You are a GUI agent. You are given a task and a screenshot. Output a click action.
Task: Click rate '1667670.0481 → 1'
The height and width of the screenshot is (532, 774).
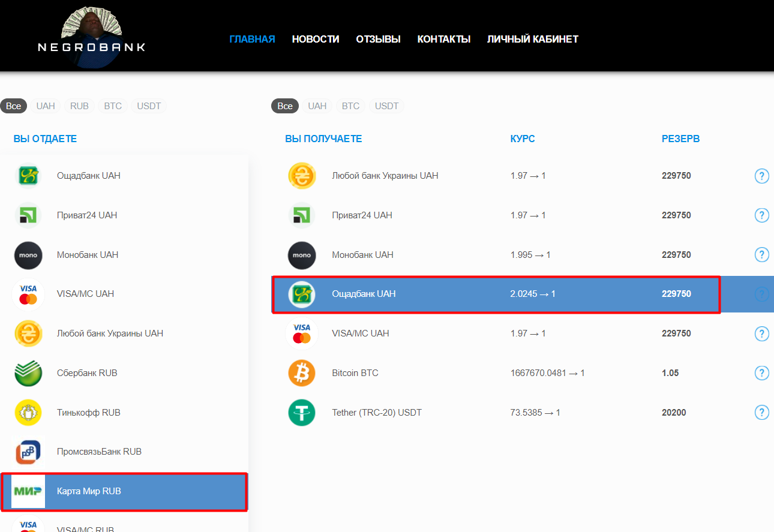coord(548,373)
